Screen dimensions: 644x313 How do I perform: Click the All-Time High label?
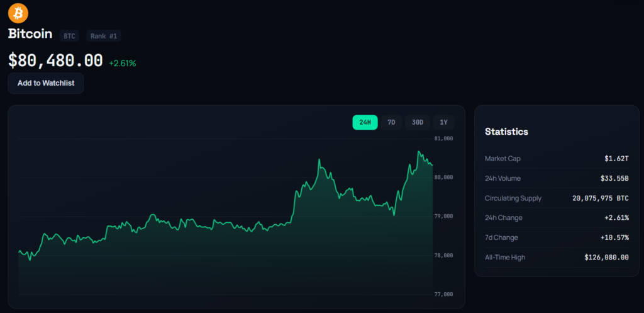505,258
